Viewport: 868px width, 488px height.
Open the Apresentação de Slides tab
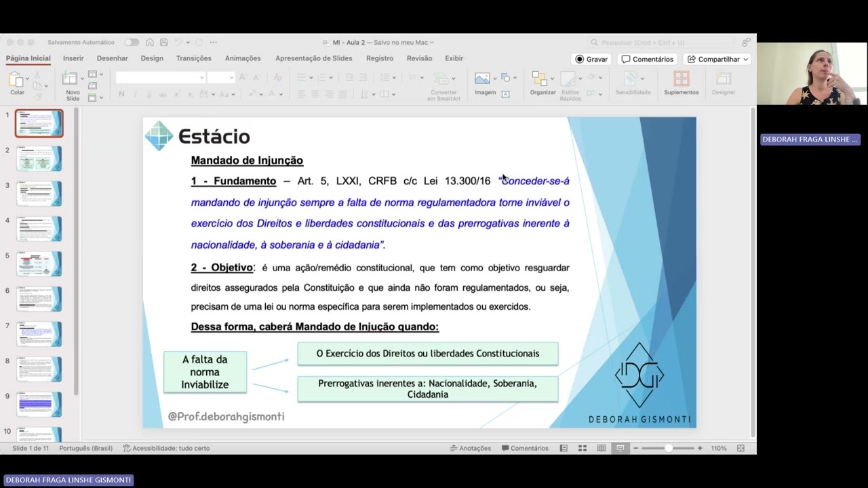(314, 58)
